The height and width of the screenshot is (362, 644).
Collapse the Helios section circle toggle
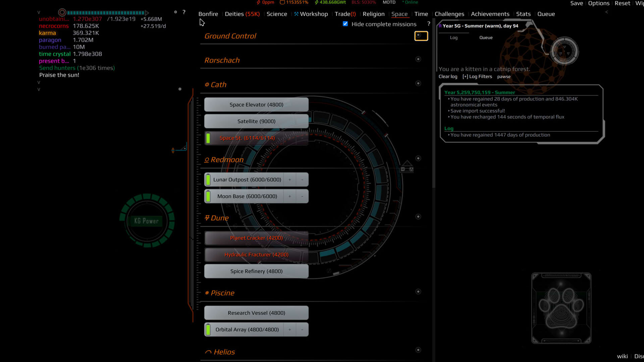418,350
